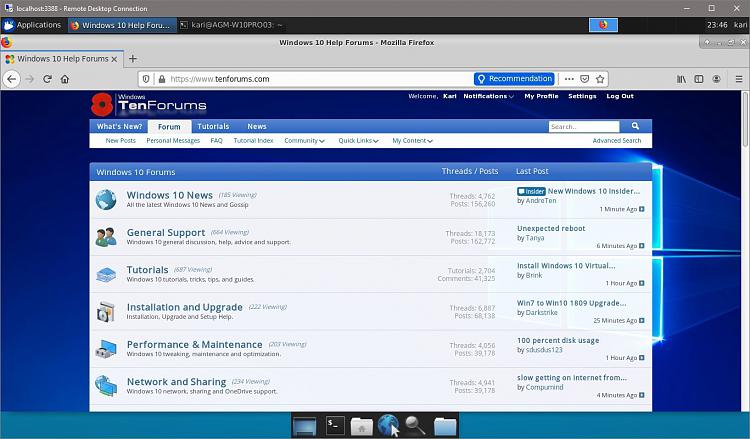The width and height of the screenshot is (750, 439).
Task: Click Log Out
Action: pos(620,96)
